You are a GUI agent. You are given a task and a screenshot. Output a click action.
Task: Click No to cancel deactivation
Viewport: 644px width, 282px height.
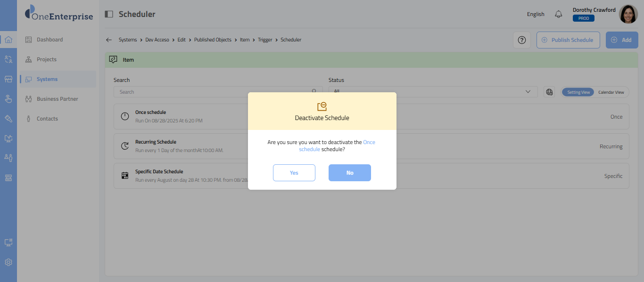349,173
